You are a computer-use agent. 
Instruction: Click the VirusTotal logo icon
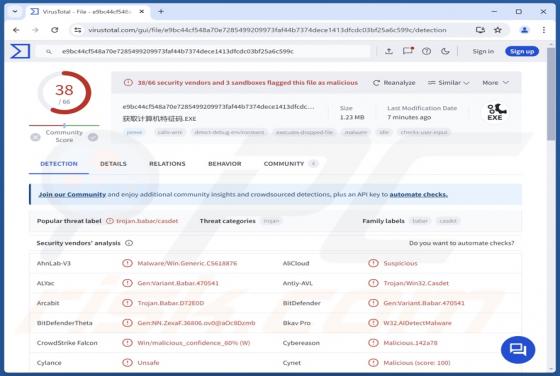tap(20, 51)
